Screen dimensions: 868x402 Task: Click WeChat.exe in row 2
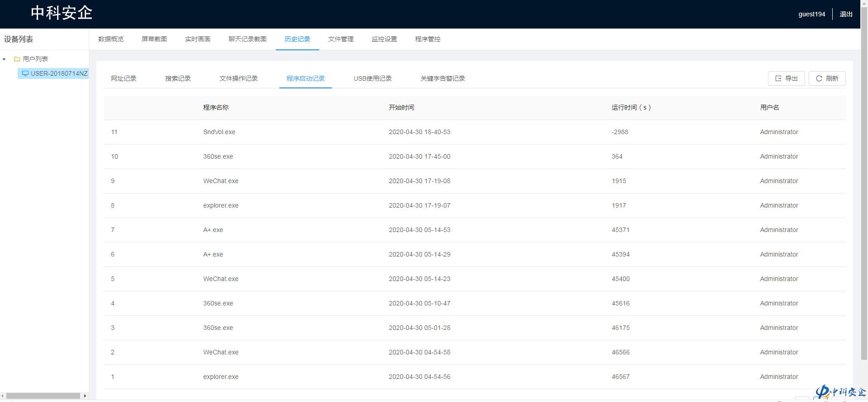[x=221, y=352]
